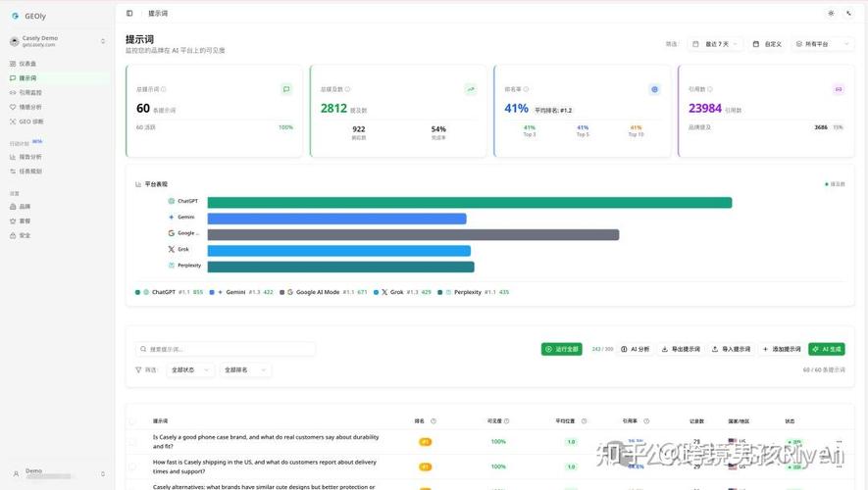The height and width of the screenshot is (490, 868).
Task: Click the ChatGPT green bar in chart
Action: [470, 203]
